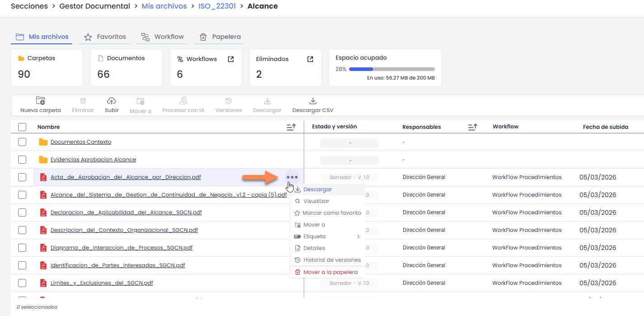Open Eliminados card external link icon
Screen dimensions: 644x316
(310, 59)
